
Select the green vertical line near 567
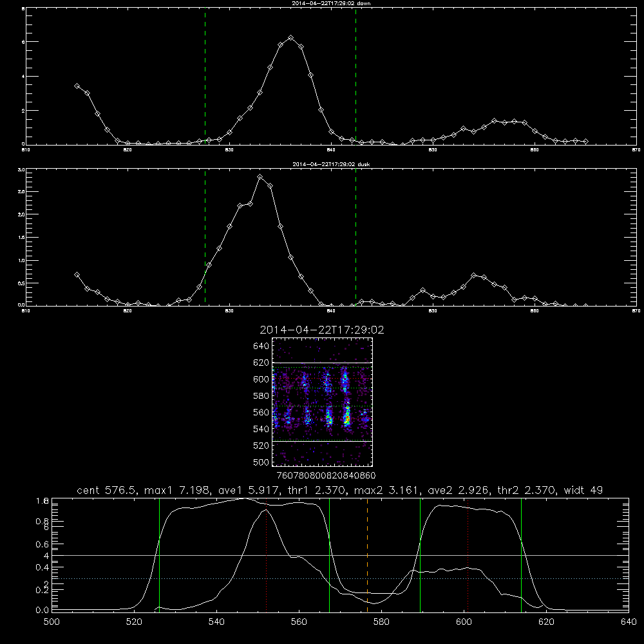coord(329,554)
